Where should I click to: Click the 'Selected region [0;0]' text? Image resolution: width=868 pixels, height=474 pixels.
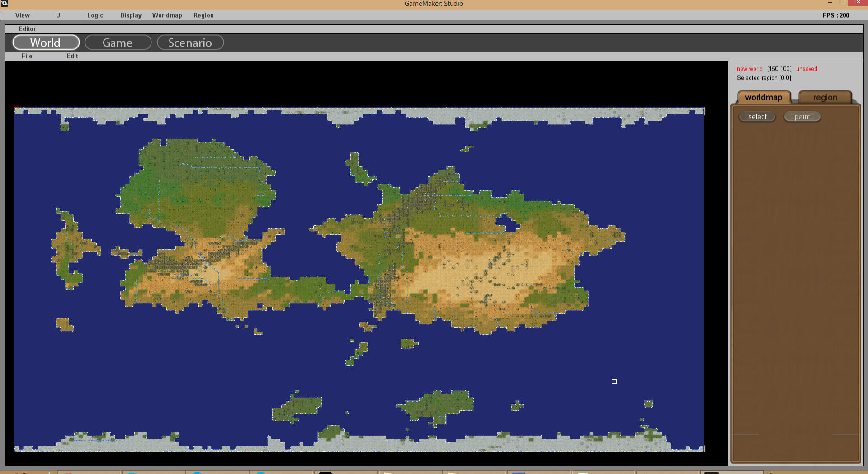[x=764, y=78]
